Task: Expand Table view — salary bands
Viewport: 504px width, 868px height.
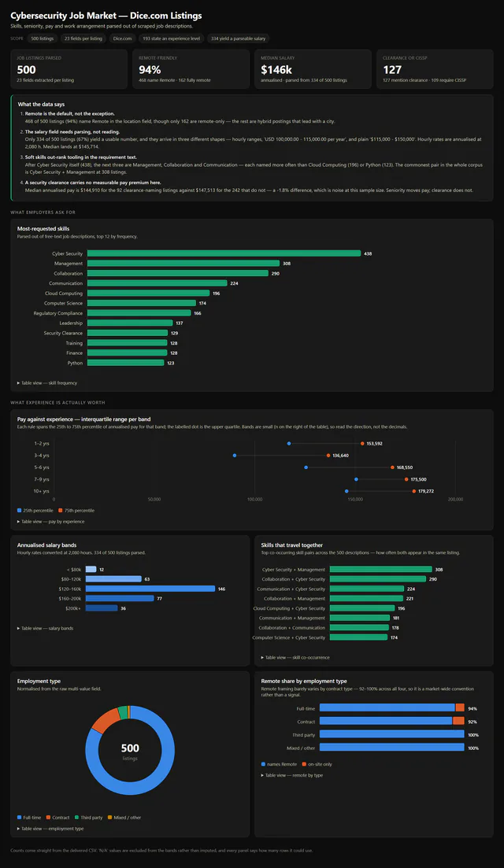Action: point(46,628)
